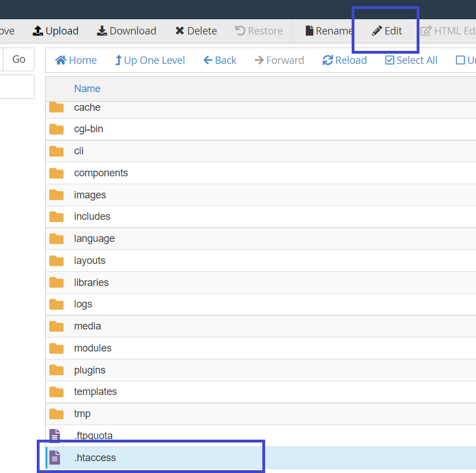Click the plugins folder icon

[57, 370]
